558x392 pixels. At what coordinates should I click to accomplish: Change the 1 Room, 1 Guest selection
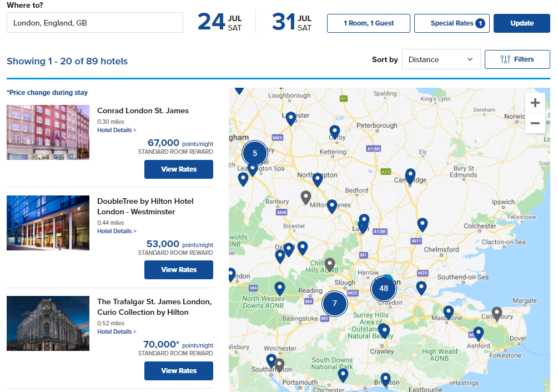[368, 23]
